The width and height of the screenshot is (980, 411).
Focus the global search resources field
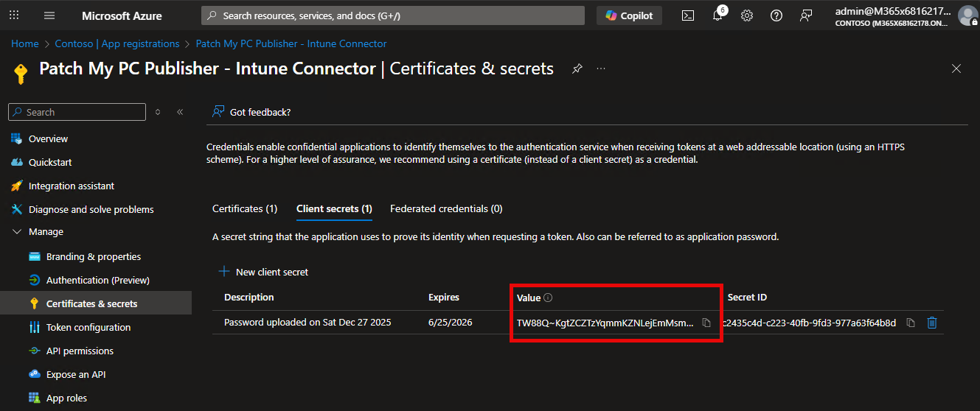(393, 15)
